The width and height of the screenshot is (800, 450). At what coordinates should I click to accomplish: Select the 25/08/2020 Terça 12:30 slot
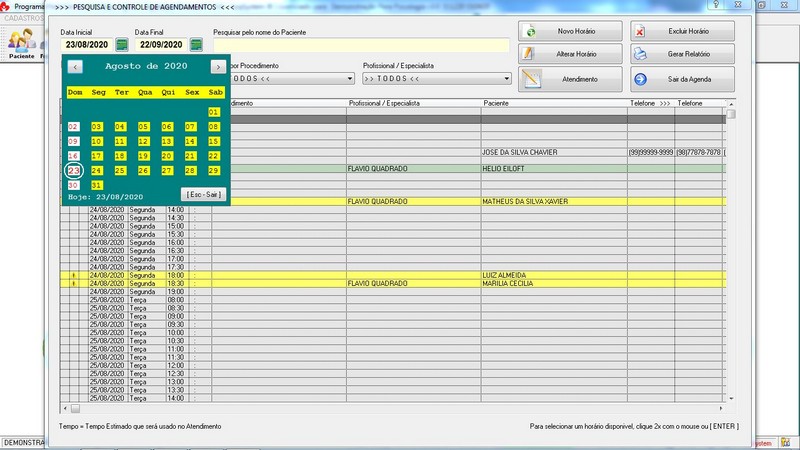pyautogui.click(x=393, y=373)
